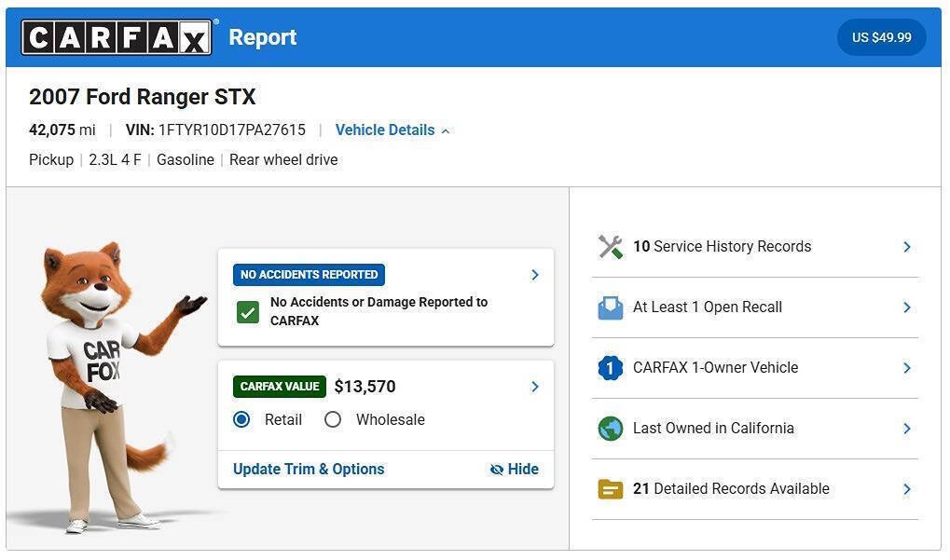Select the Retail radio button
The height and width of the screenshot is (560, 950).
(x=241, y=419)
